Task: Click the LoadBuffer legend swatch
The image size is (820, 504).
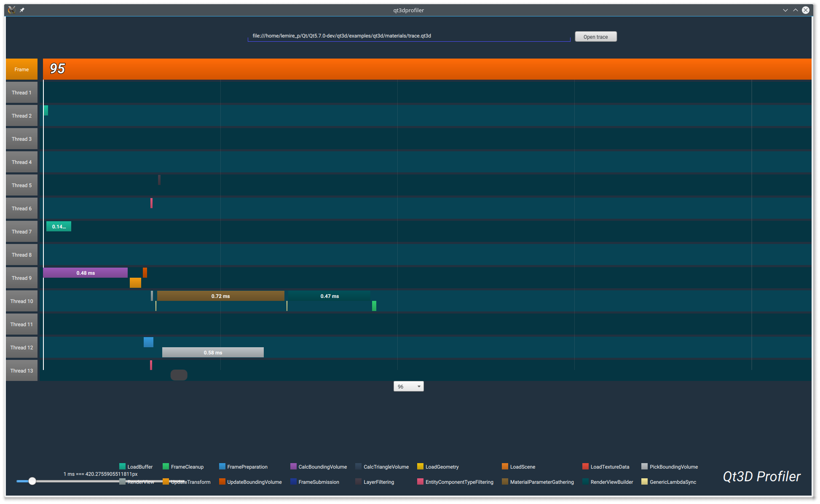Action: [x=122, y=466]
